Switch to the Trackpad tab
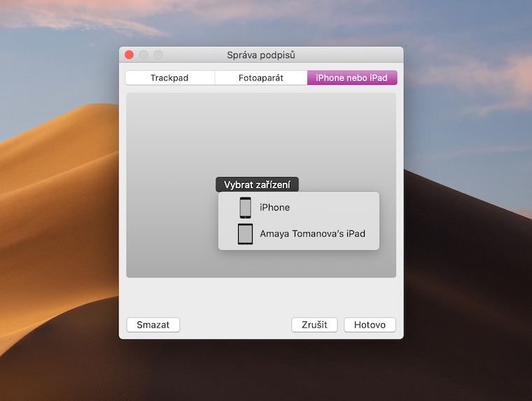The image size is (532, 401). [x=169, y=78]
